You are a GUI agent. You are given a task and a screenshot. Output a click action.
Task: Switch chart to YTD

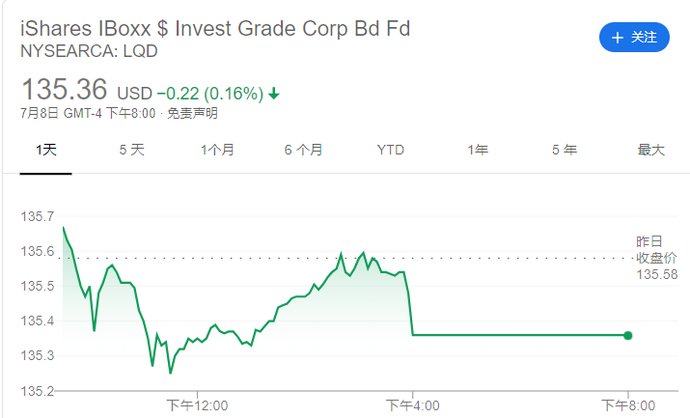[390, 150]
